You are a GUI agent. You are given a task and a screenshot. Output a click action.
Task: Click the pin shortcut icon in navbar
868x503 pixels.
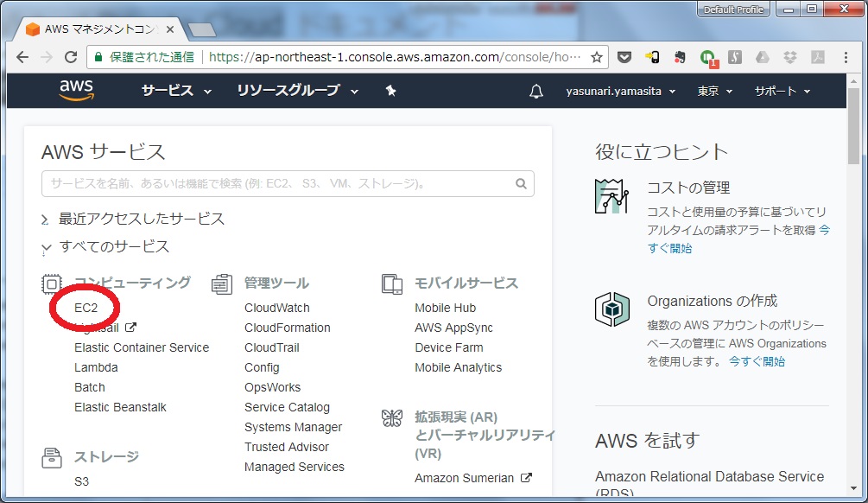click(x=391, y=91)
